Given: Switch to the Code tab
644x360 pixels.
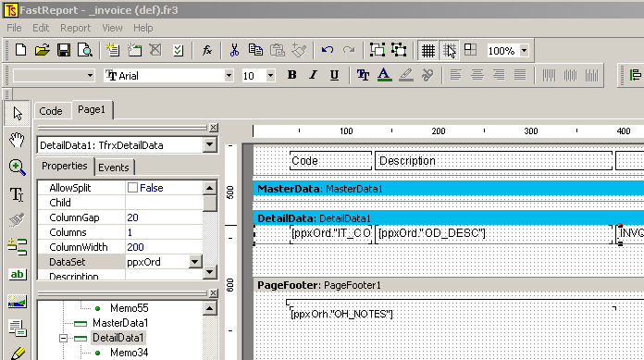Looking at the screenshot, I should 51,111.
